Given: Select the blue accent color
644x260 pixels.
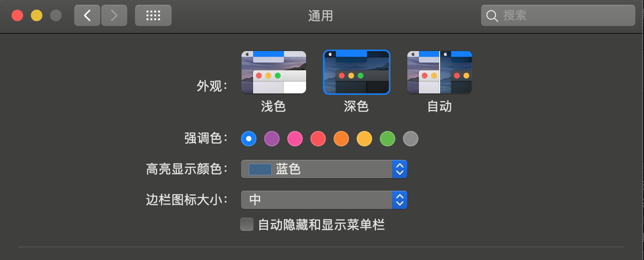Looking at the screenshot, I should pyautogui.click(x=249, y=139).
